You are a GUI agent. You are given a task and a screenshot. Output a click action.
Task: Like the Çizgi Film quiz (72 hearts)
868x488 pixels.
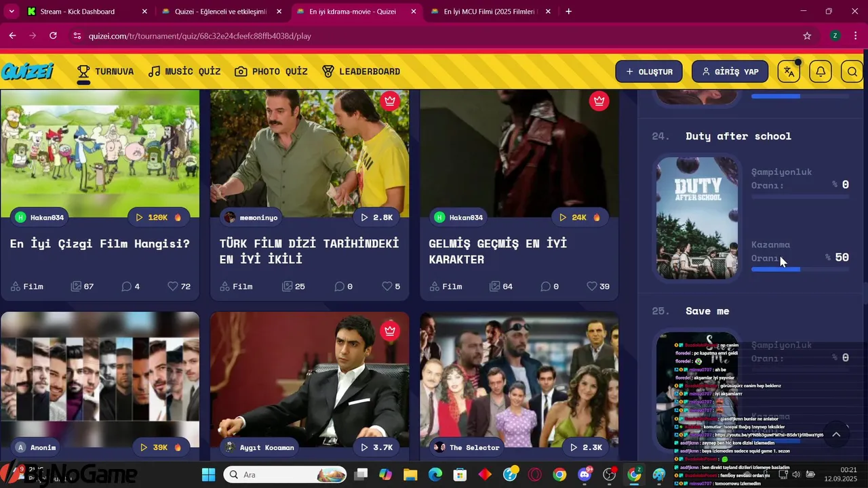coord(179,287)
